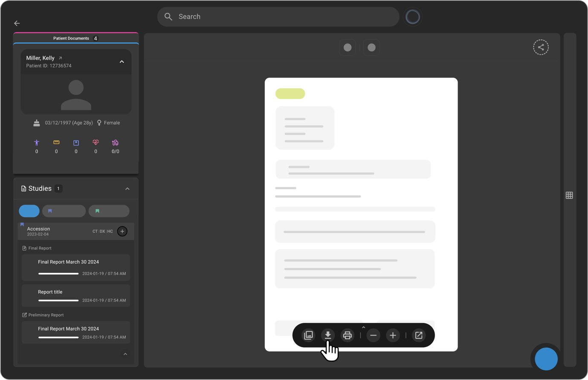
Task: Toggle the green bookmark filter chip
Action: tap(109, 211)
